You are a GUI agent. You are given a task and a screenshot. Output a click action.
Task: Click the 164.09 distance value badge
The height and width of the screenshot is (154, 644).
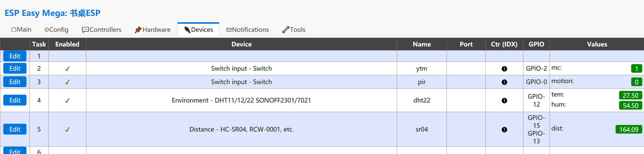click(629, 130)
